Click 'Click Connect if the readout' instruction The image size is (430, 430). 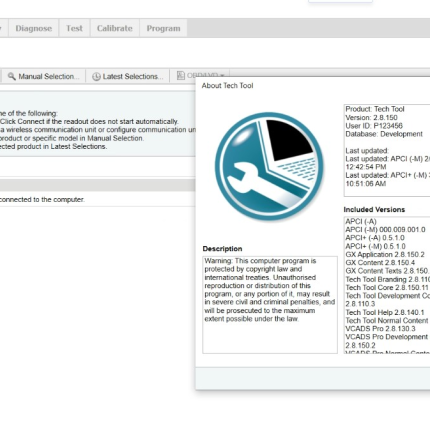point(89,121)
